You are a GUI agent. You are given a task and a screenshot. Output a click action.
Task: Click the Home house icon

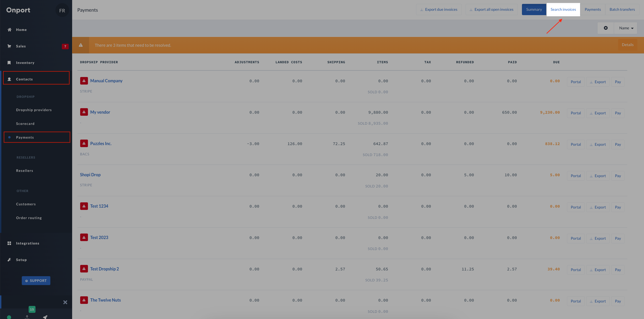[9, 30]
